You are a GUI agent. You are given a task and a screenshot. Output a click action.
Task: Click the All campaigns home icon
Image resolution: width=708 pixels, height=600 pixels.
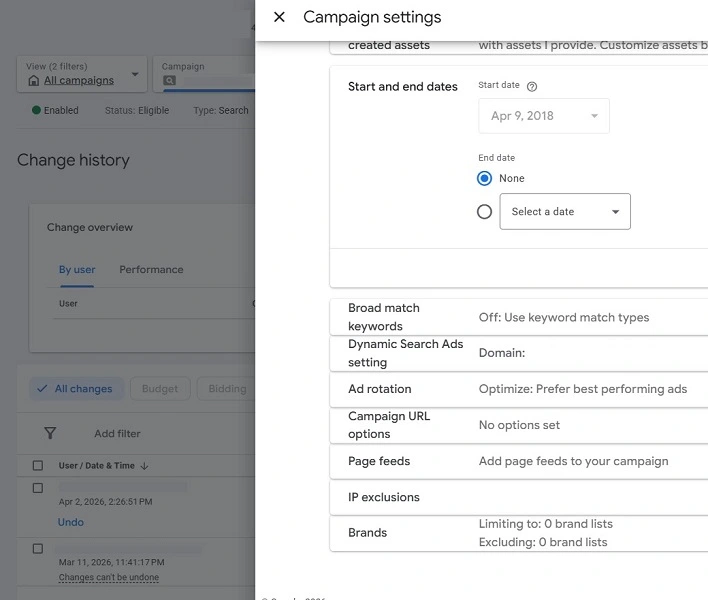click(33, 80)
